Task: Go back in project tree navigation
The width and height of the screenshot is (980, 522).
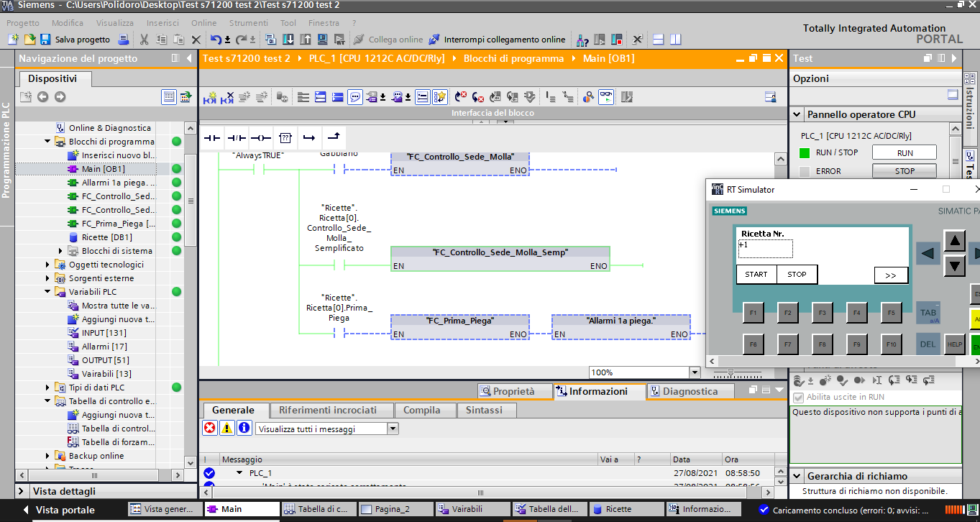Action: point(43,96)
